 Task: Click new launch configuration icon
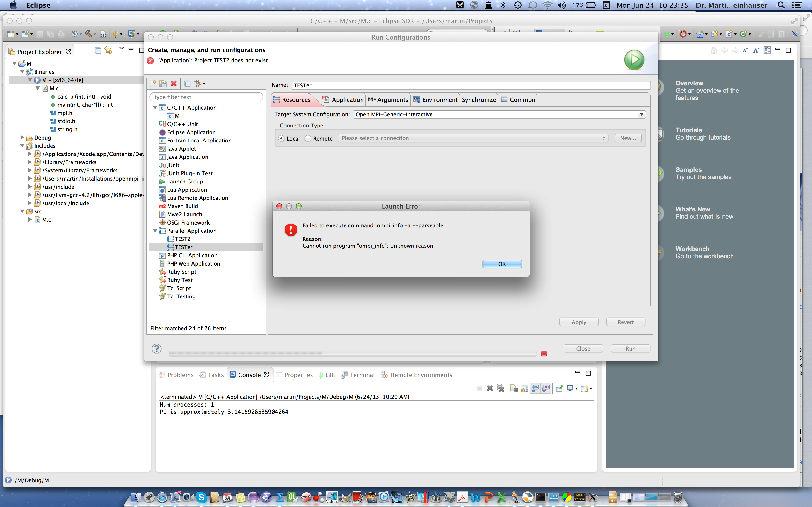pyautogui.click(x=153, y=84)
